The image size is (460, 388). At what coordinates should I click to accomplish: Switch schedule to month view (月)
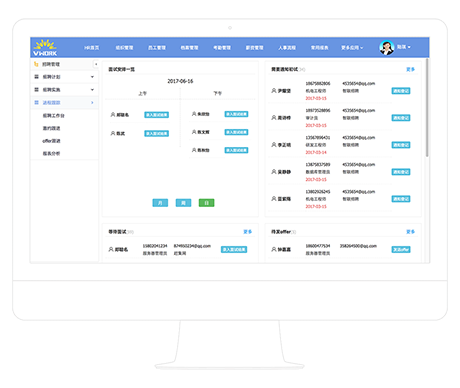coord(160,203)
